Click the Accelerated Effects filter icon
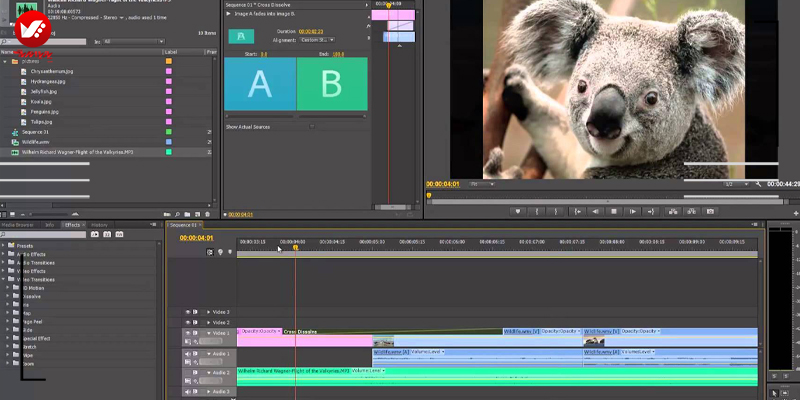This screenshot has width=800, height=400. (94, 234)
